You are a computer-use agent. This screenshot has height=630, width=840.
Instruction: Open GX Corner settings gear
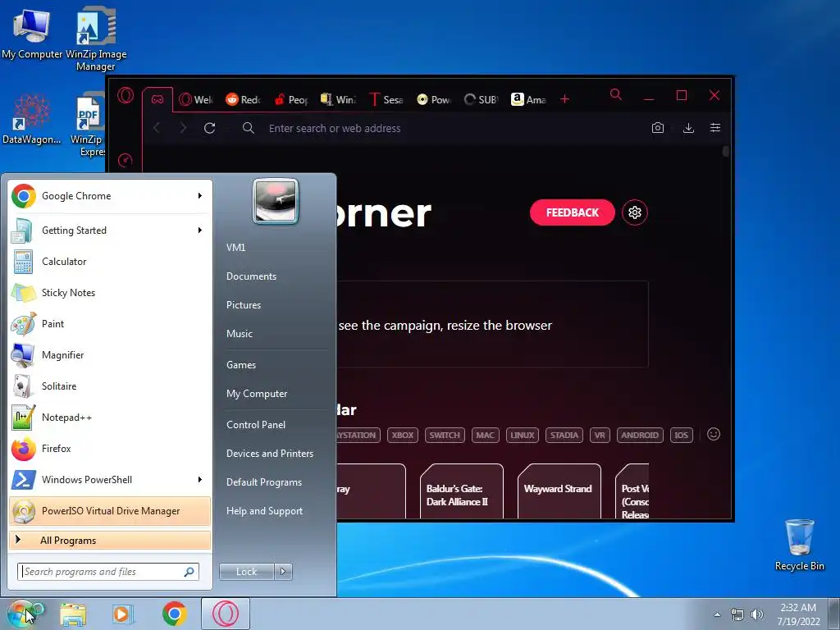tap(635, 212)
